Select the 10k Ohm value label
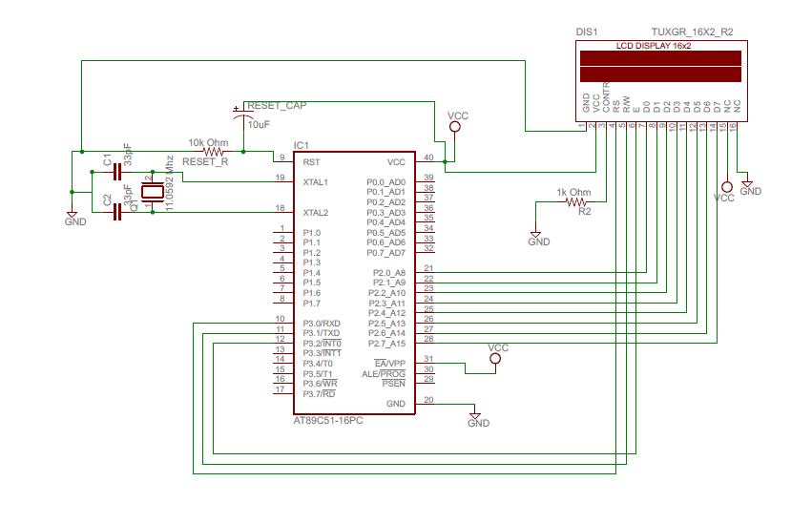812x524 pixels. (208, 142)
